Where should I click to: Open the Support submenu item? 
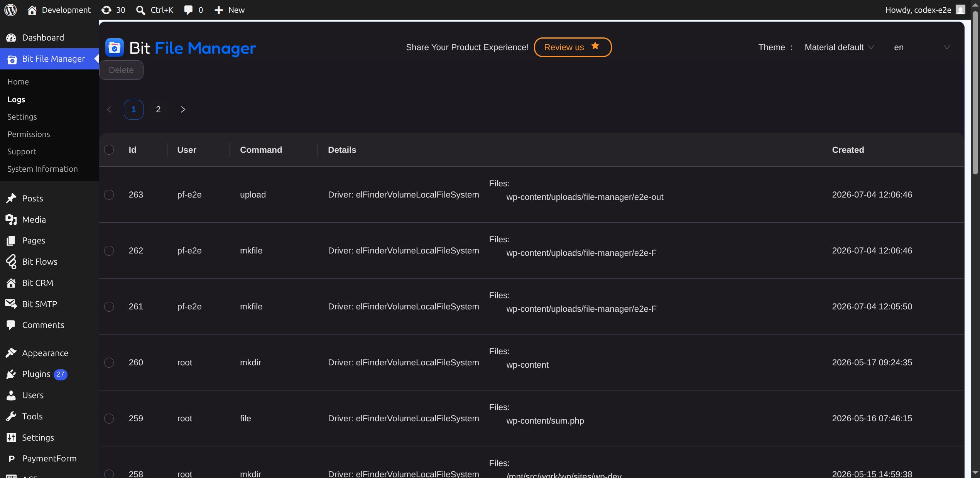tap(22, 152)
